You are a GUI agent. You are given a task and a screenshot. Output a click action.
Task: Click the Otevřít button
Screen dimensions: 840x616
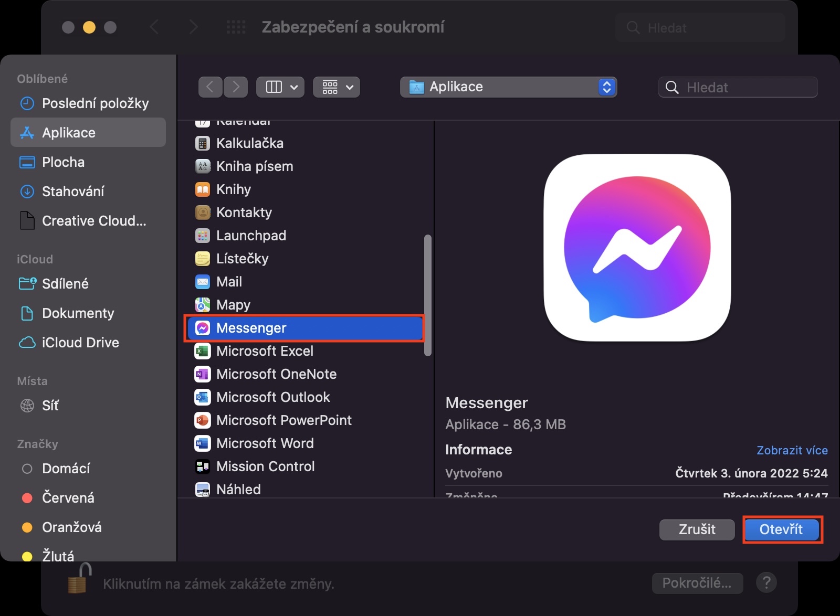tap(782, 529)
